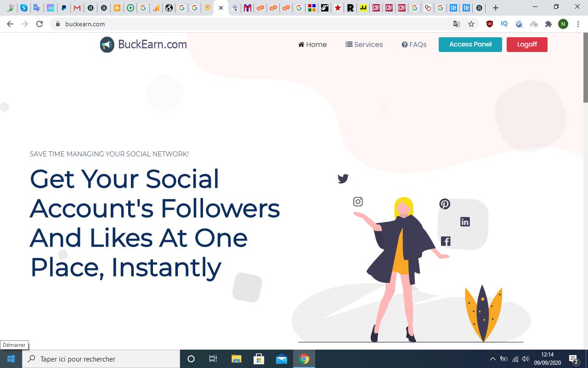
Task: Click the Facebook icon in illustration
Action: (x=446, y=241)
